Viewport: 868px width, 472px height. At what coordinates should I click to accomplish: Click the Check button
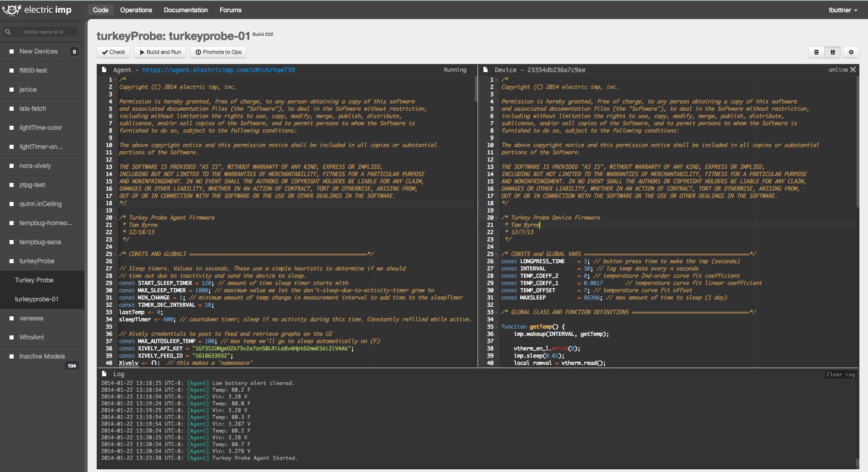coord(113,52)
